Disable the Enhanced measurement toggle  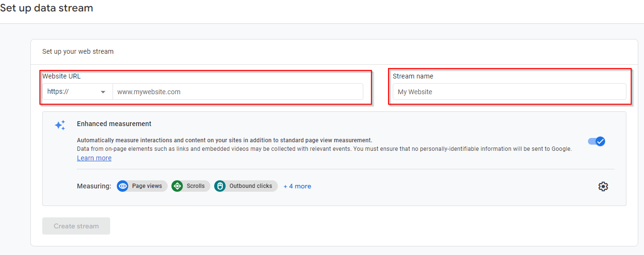597,141
